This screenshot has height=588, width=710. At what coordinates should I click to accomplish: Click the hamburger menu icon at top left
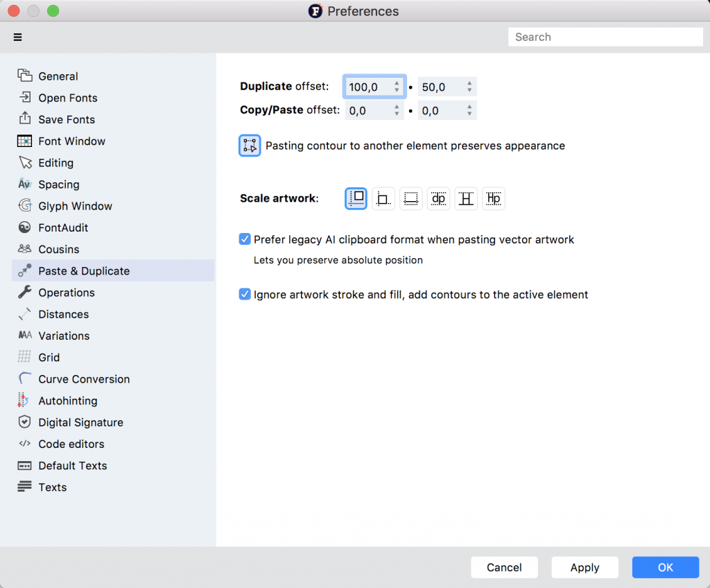coord(18,37)
